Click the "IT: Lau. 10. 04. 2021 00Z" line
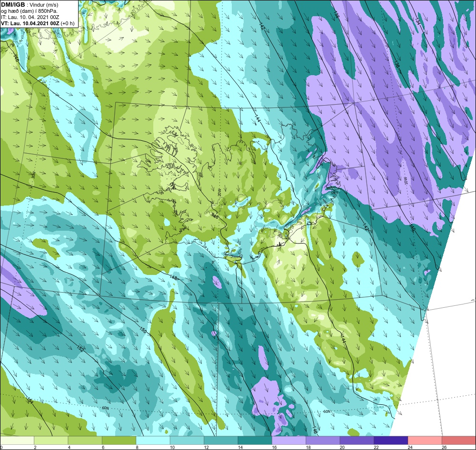 click(x=30, y=17)
